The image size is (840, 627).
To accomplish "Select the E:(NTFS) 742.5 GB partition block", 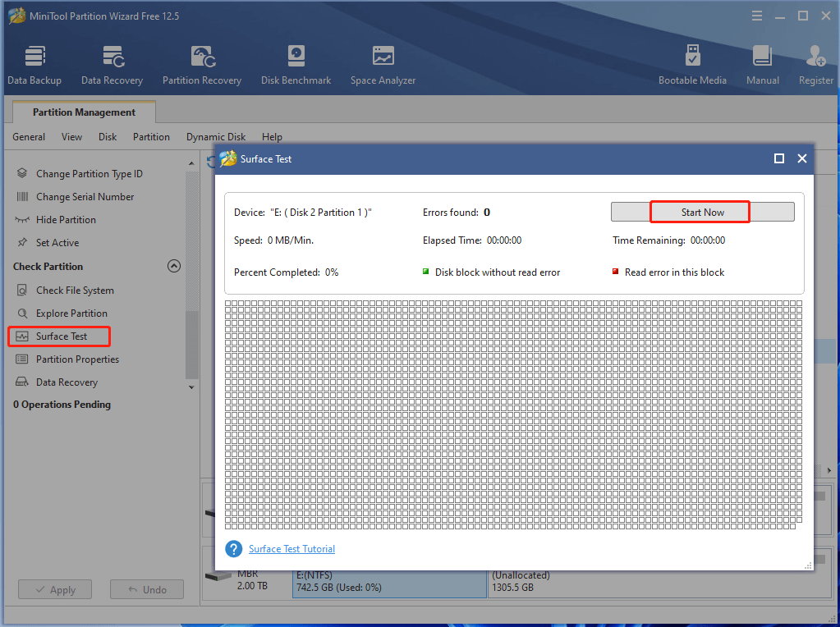I will [x=389, y=584].
